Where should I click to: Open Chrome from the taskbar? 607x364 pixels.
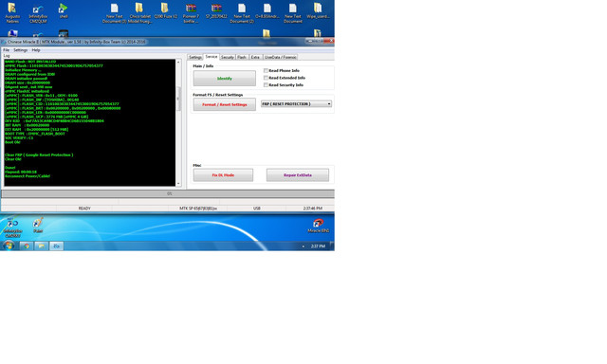(27, 246)
